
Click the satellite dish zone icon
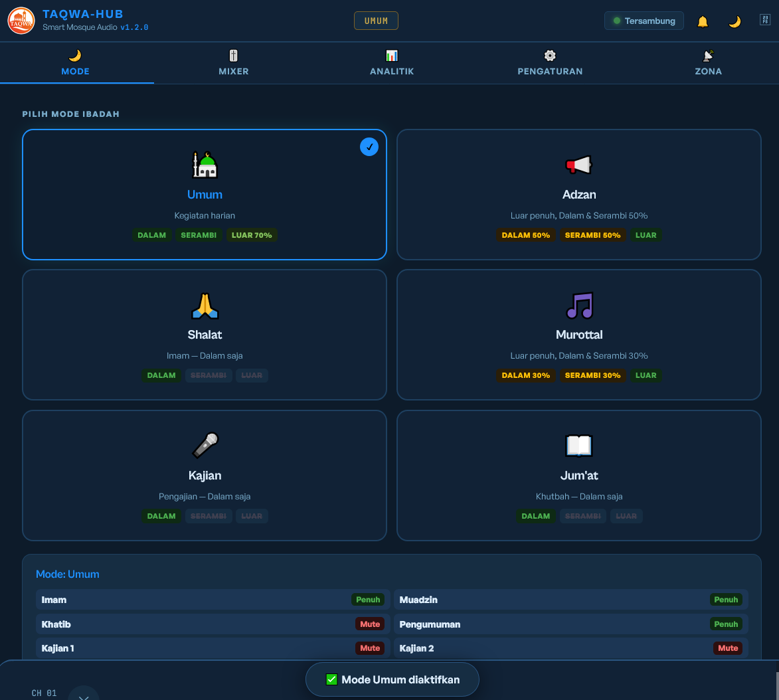coord(708,55)
